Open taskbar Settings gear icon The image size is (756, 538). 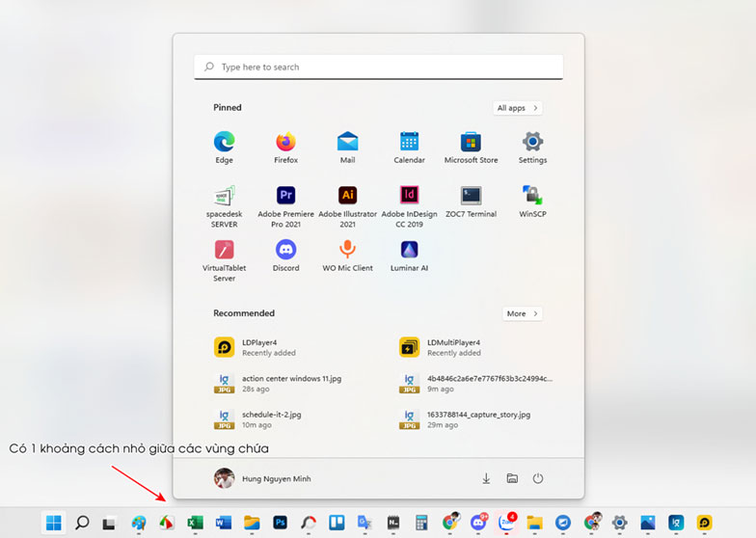619,523
